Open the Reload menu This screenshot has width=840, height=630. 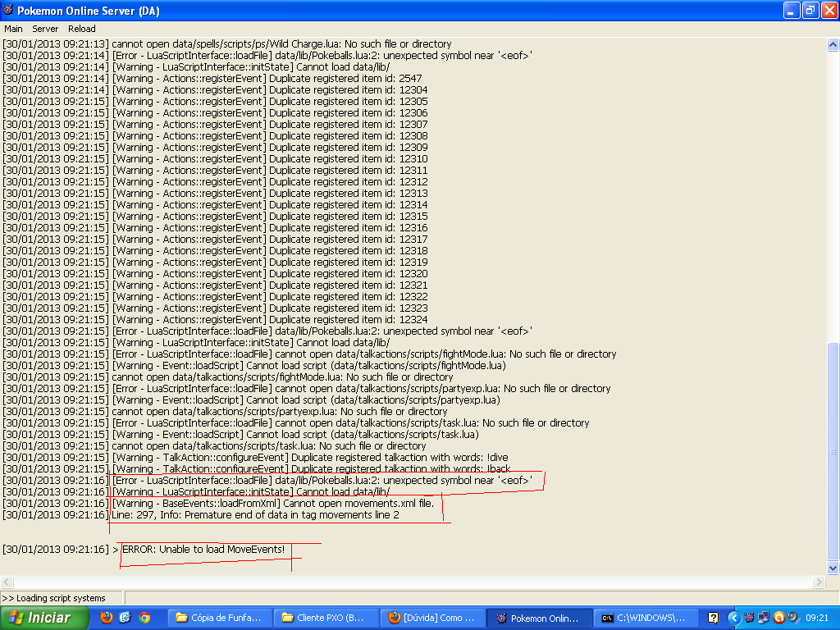tap(82, 29)
